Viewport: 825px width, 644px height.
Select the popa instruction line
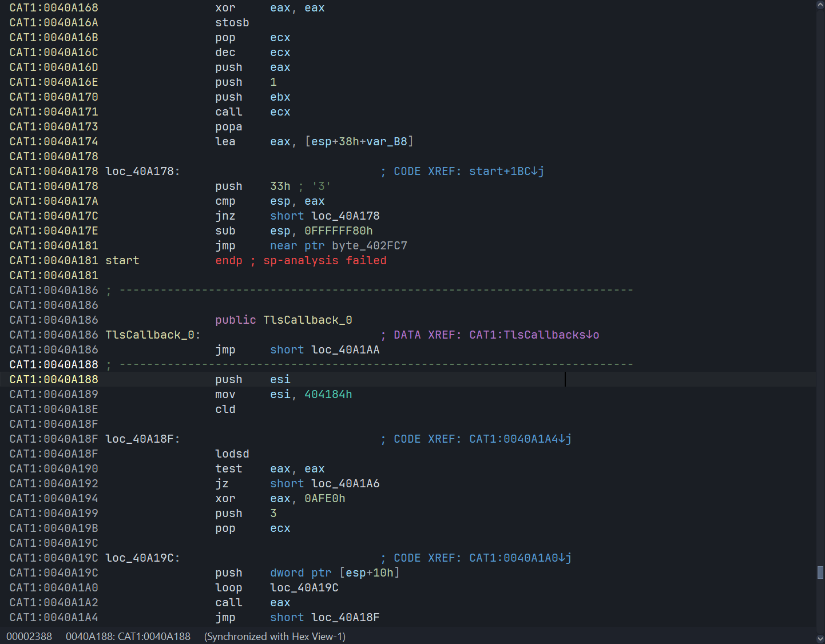(x=228, y=127)
